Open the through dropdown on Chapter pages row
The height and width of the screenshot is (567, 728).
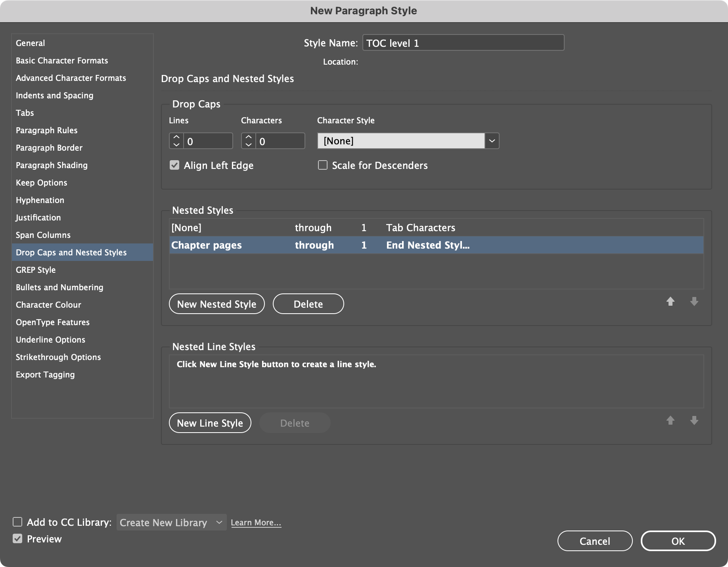click(x=314, y=245)
